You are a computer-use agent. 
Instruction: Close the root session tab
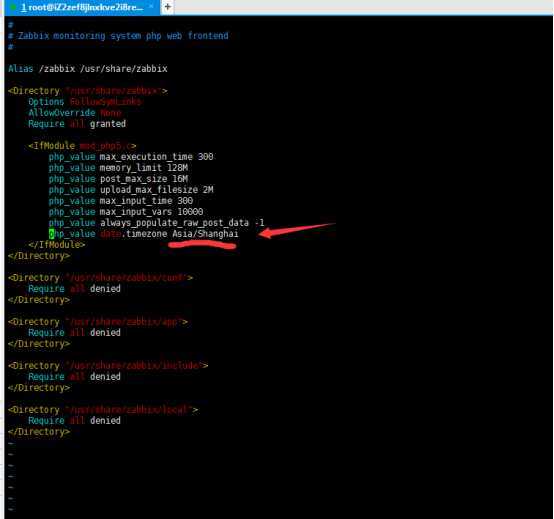pyautogui.click(x=151, y=7)
